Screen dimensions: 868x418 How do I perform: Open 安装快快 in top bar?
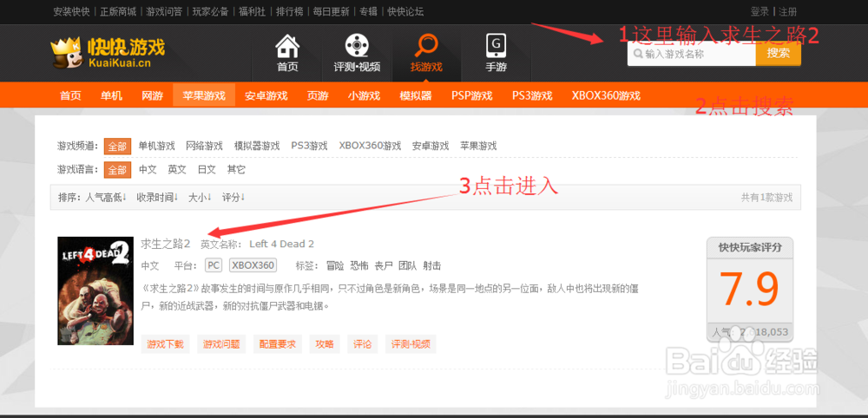(71, 11)
